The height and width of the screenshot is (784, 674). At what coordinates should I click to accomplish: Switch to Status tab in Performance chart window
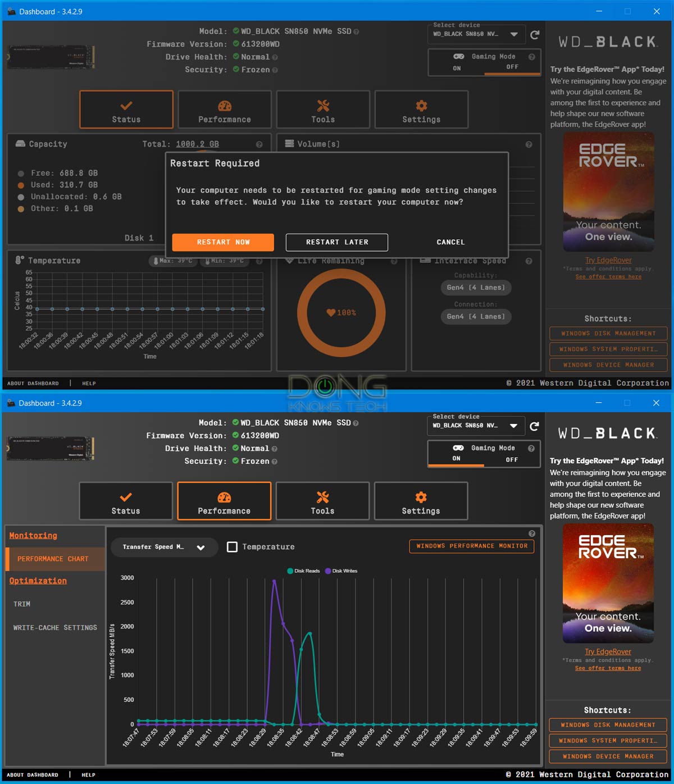pos(126,502)
